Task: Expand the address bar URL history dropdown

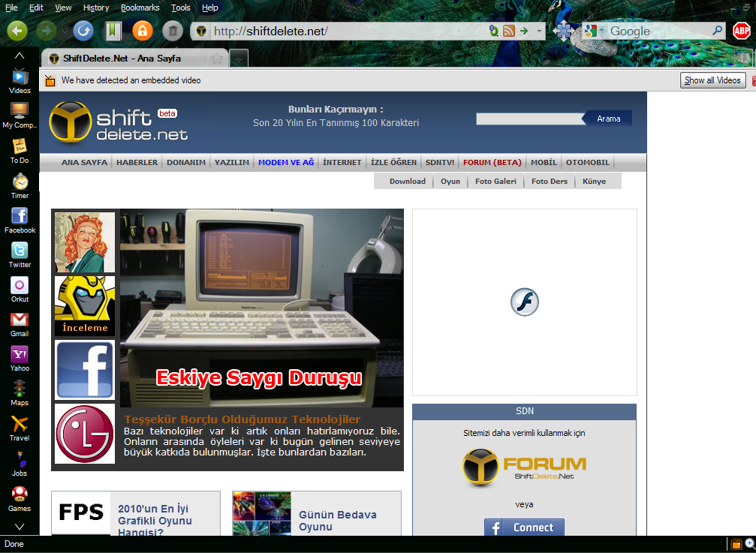Action: [539, 32]
